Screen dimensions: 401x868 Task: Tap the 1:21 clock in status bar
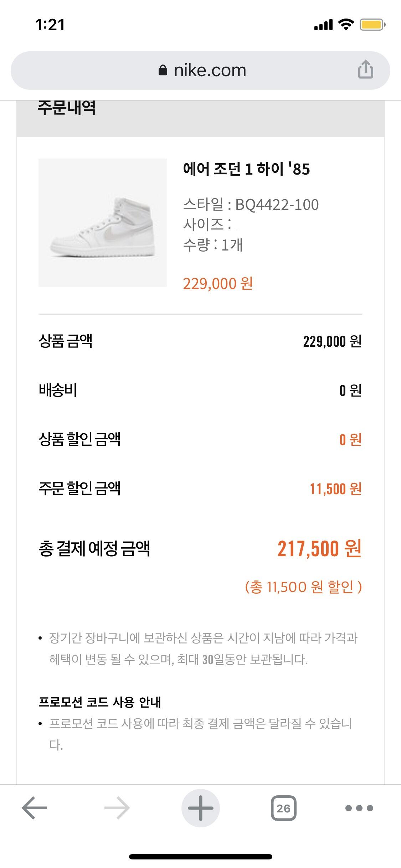click(x=50, y=25)
